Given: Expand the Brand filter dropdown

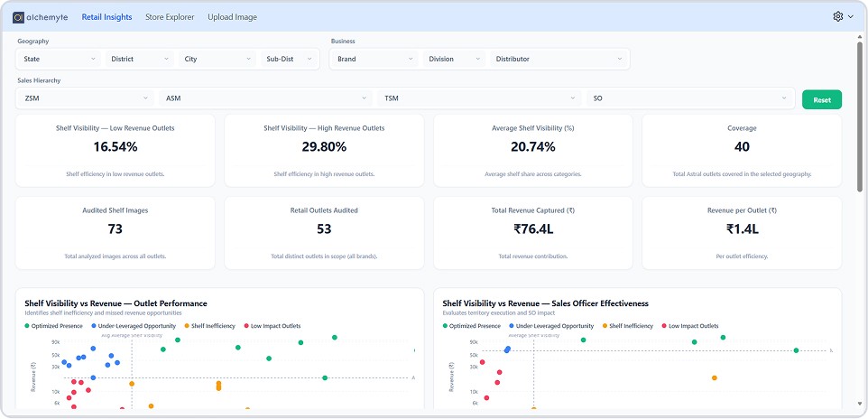Looking at the screenshot, I should click(x=374, y=59).
